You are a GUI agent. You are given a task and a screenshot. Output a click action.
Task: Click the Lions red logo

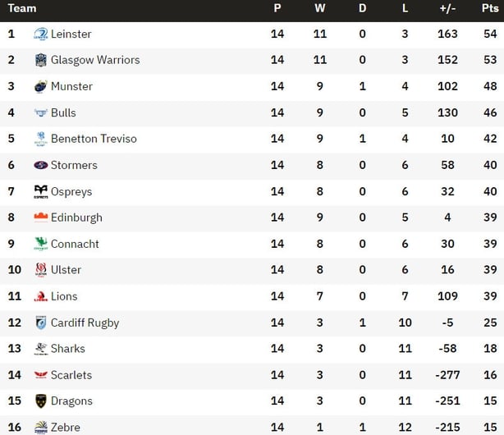click(x=40, y=296)
